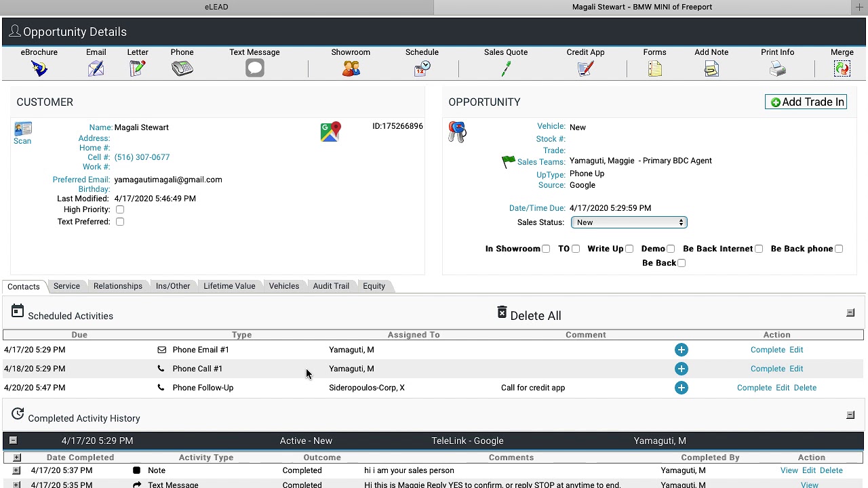Open the Audit Trail tab
The width and height of the screenshot is (868, 488).
(331, 286)
